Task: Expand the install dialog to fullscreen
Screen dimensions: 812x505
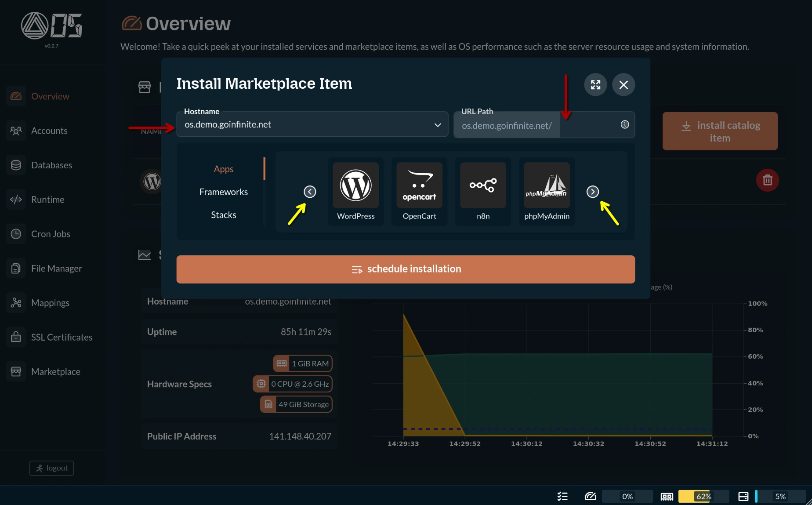Action: pyautogui.click(x=595, y=84)
